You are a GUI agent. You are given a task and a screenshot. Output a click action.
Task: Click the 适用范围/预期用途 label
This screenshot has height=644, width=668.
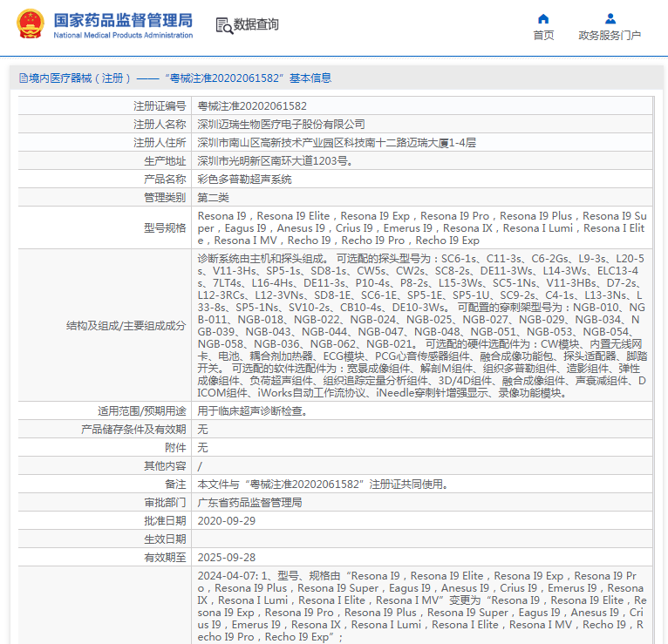point(142,411)
